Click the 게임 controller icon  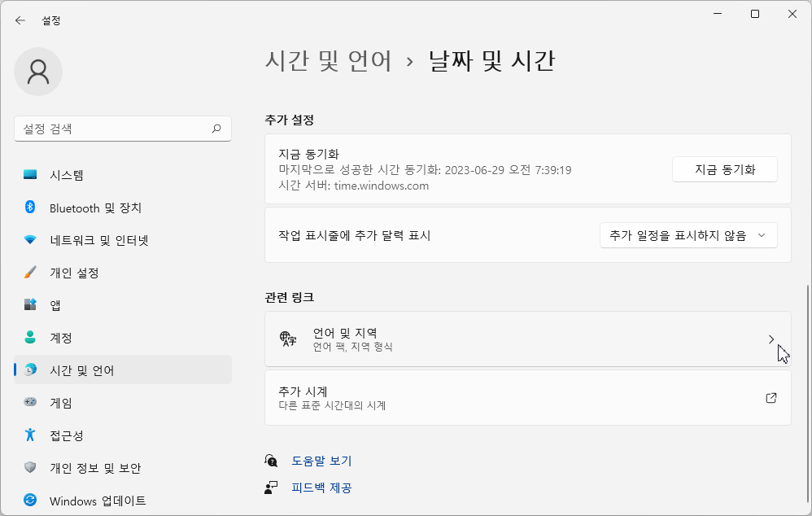(x=30, y=402)
